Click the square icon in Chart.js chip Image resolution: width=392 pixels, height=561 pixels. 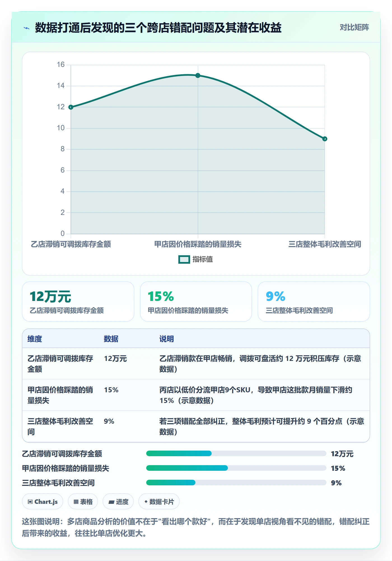tap(30, 502)
